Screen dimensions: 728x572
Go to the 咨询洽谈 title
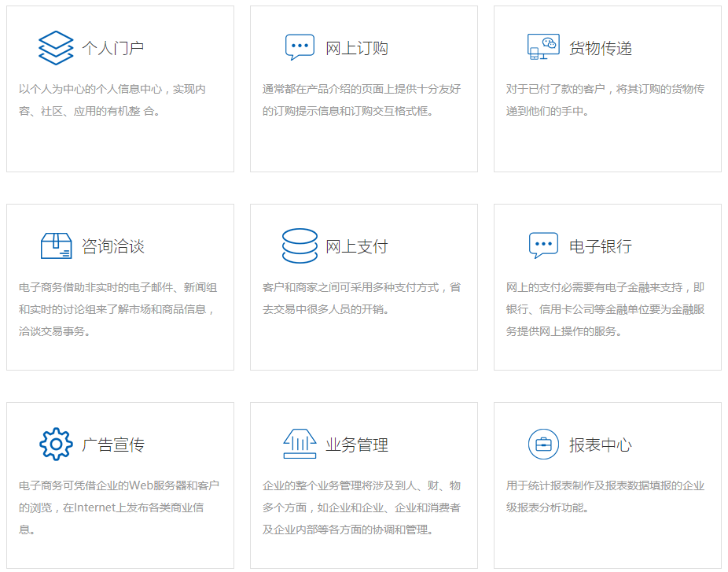(113, 247)
